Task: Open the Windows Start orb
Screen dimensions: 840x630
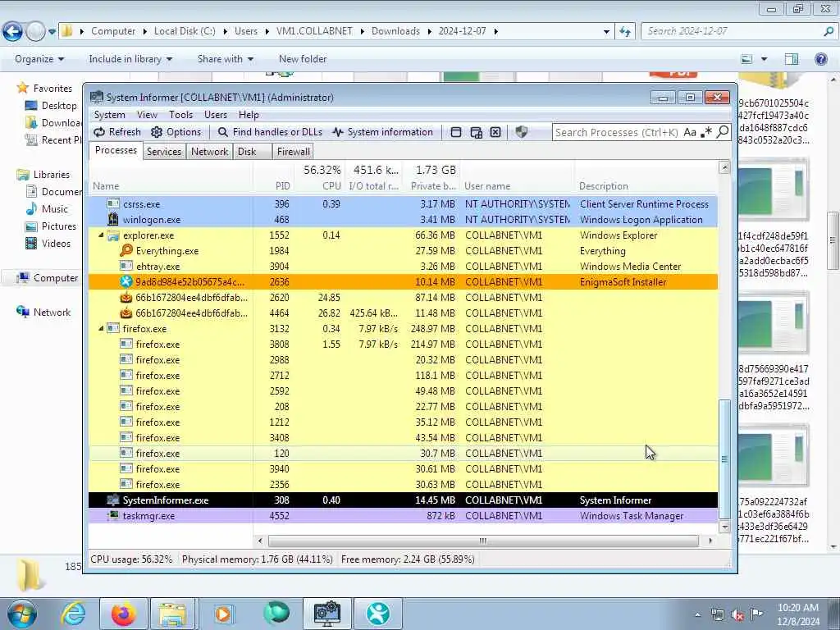Action: (x=21, y=614)
